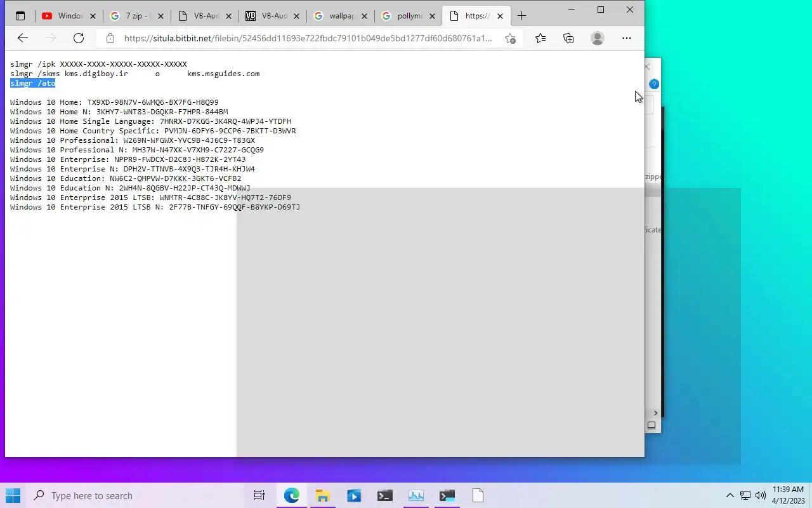Open the tab actions menu icon
This screenshot has width=812, height=508.
click(x=20, y=16)
